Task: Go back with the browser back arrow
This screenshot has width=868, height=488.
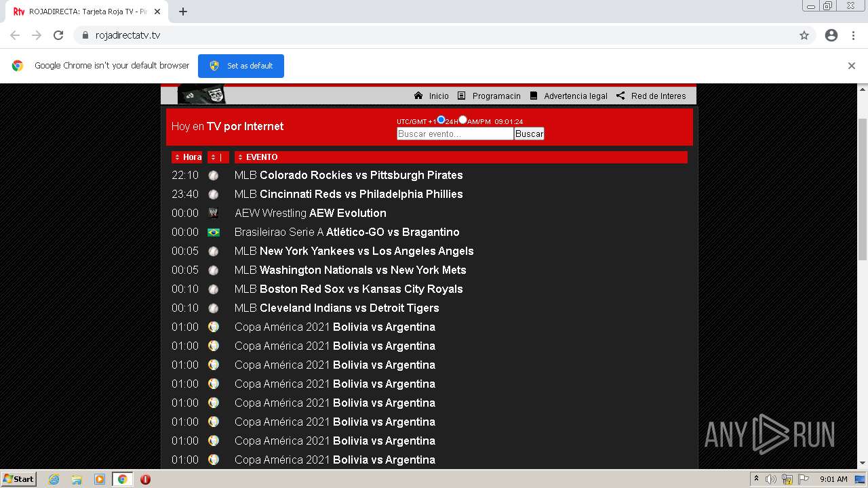Action: pyautogui.click(x=15, y=35)
